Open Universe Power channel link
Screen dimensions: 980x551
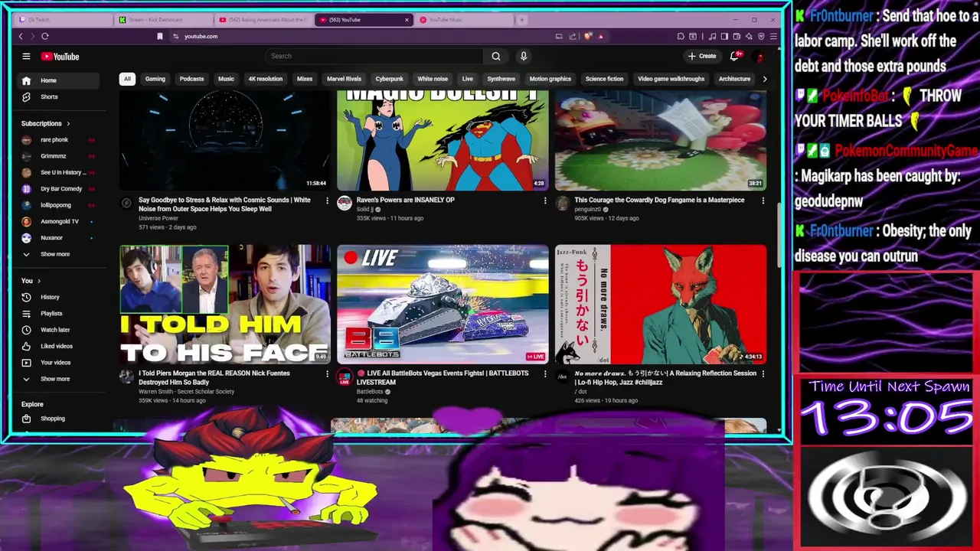click(x=158, y=218)
